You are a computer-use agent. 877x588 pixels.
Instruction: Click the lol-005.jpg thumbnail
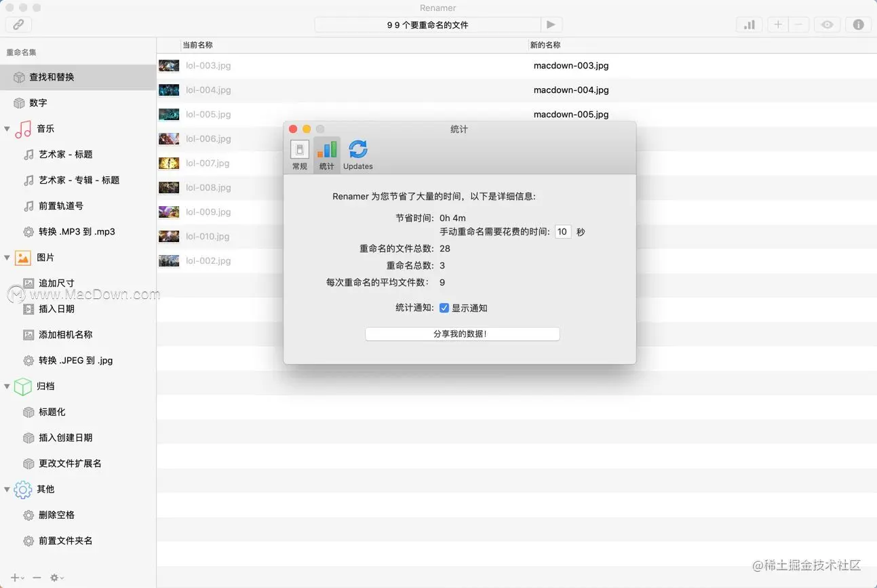click(169, 115)
